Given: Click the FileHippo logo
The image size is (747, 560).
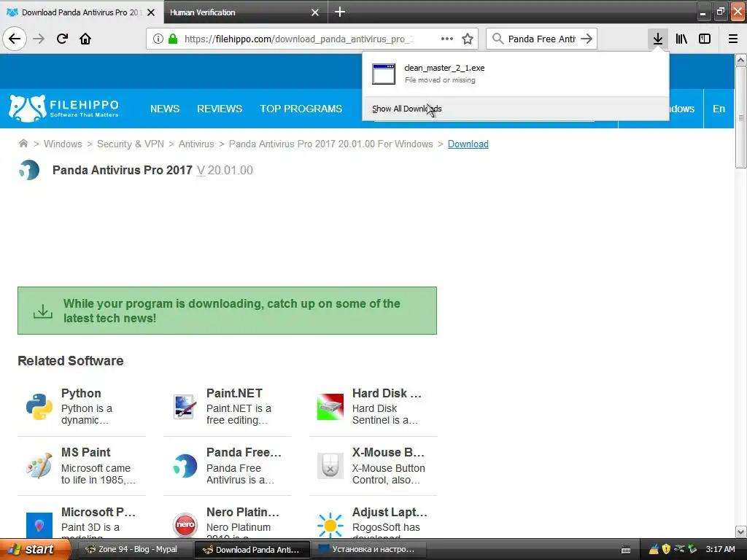Looking at the screenshot, I should point(63,108).
